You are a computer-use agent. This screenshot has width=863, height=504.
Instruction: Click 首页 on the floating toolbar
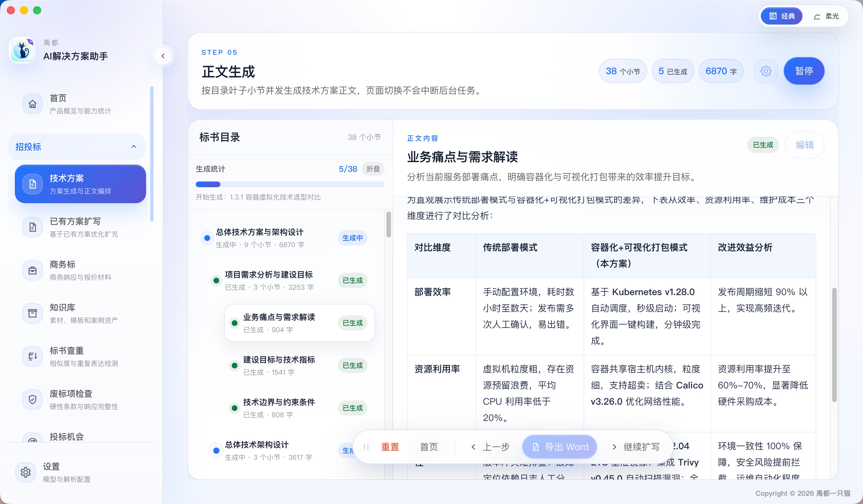pos(429,447)
